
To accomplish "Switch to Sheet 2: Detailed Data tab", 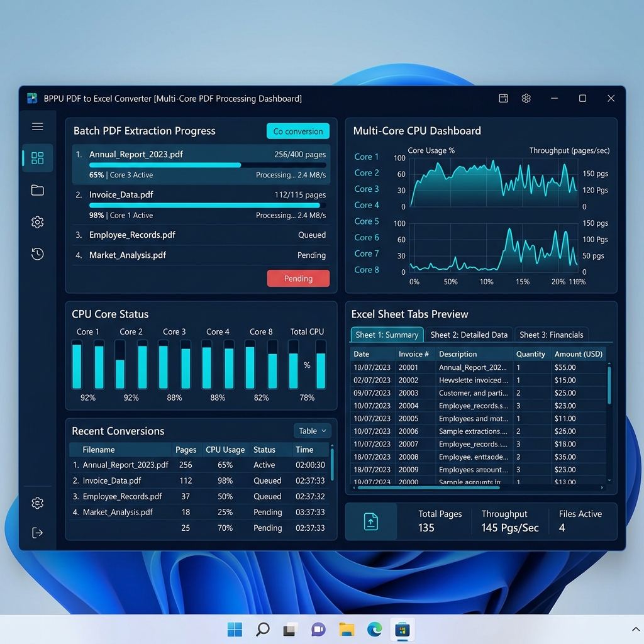I will click(x=469, y=335).
